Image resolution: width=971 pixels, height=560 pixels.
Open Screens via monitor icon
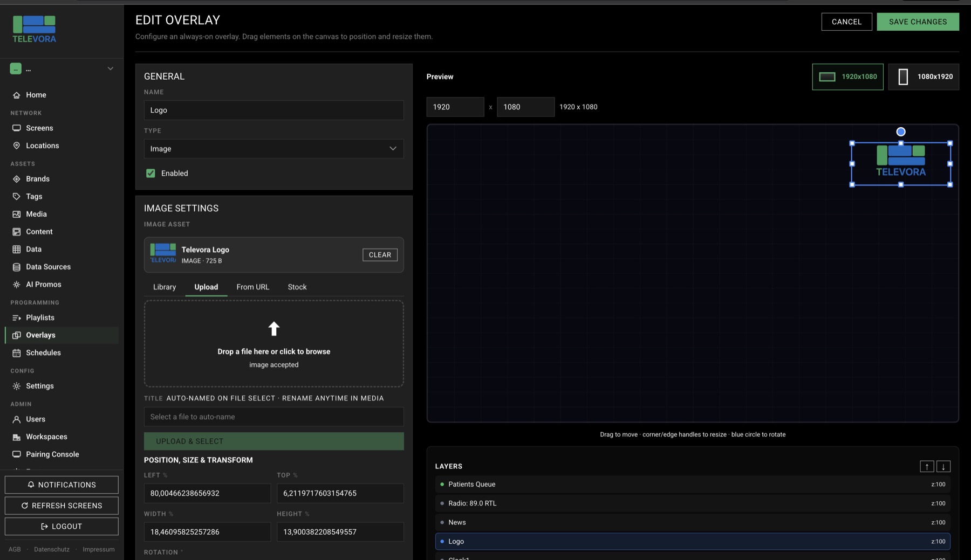pos(17,128)
